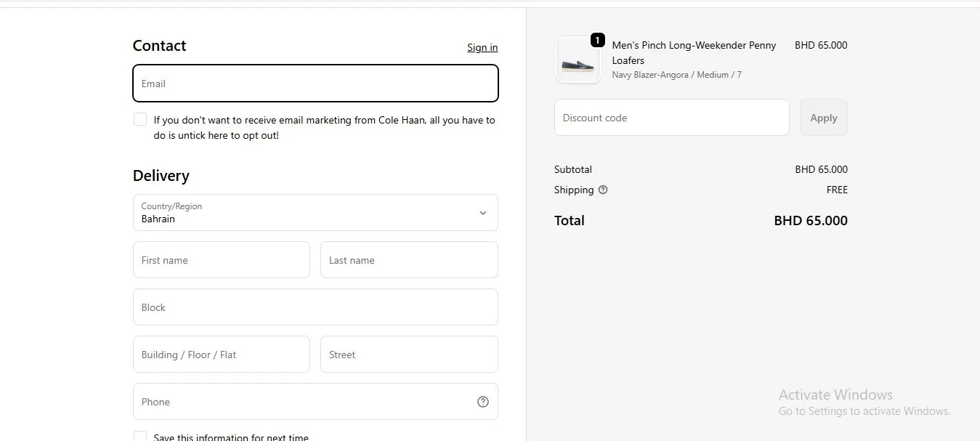The width and height of the screenshot is (980, 441).
Task: Expand the Country/Region dropdown
Action: click(315, 212)
